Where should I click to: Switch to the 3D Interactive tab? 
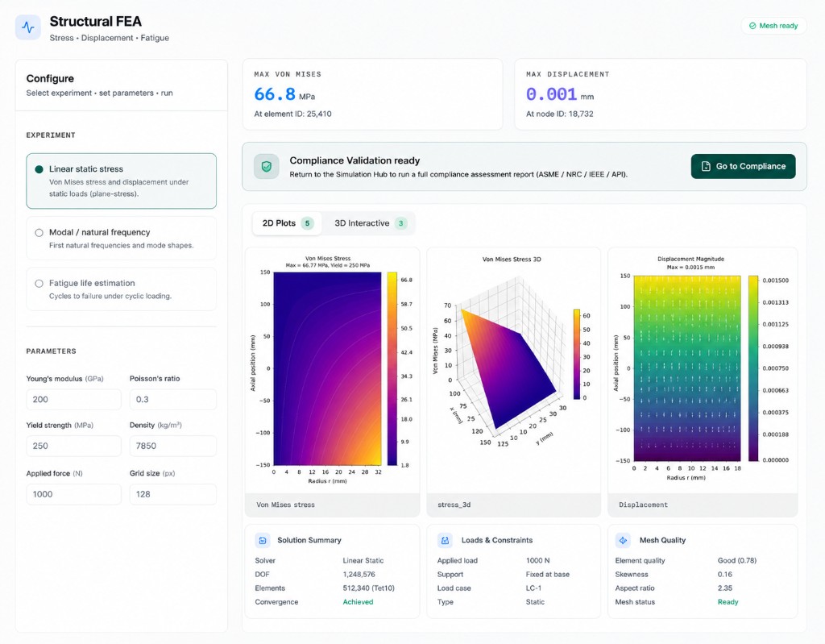pyautogui.click(x=370, y=223)
